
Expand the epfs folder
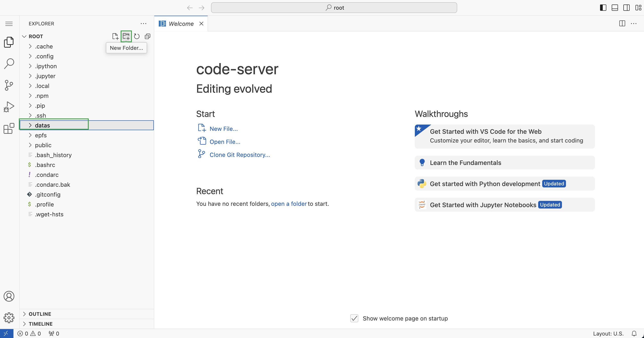click(x=87, y=135)
